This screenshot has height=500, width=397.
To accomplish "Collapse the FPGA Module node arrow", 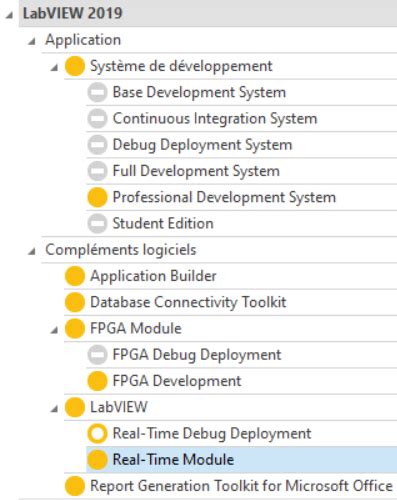I will coord(54,330).
